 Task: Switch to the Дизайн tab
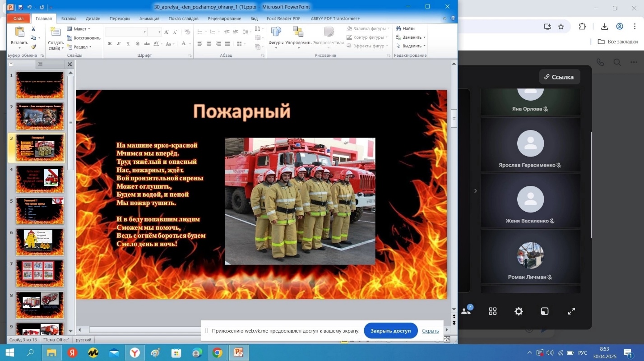point(93,19)
